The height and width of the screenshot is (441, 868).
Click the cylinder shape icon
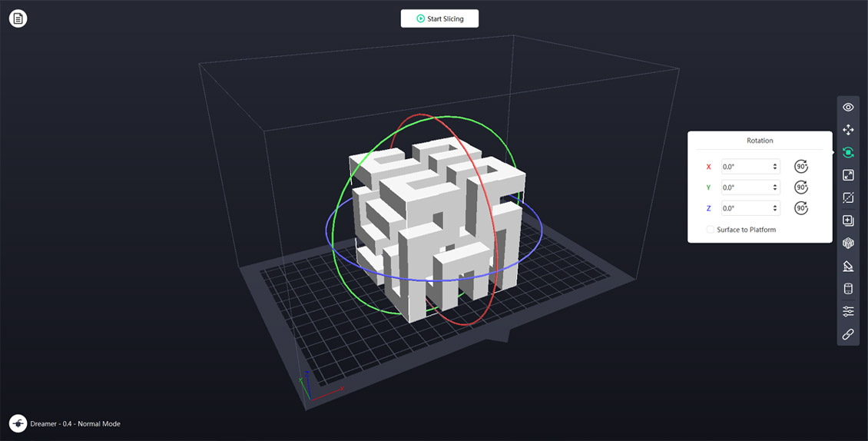848,289
